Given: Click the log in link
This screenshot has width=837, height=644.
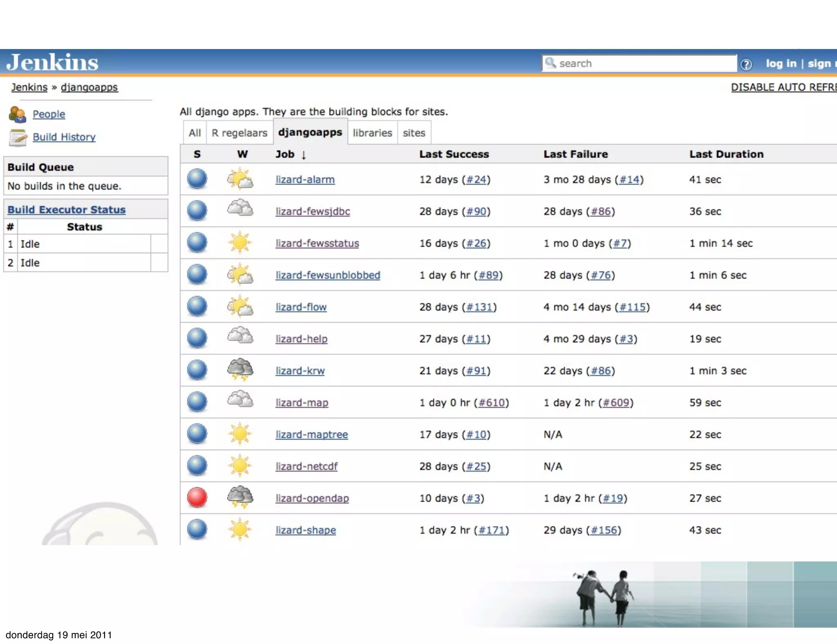Looking at the screenshot, I should coord(781,63).
